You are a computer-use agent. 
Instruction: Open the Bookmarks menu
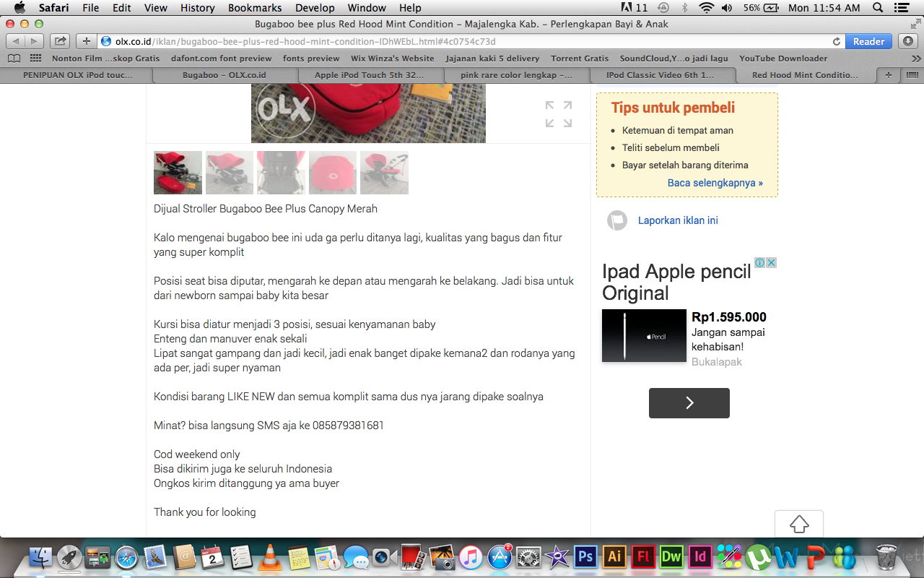(x=254, y=8)
